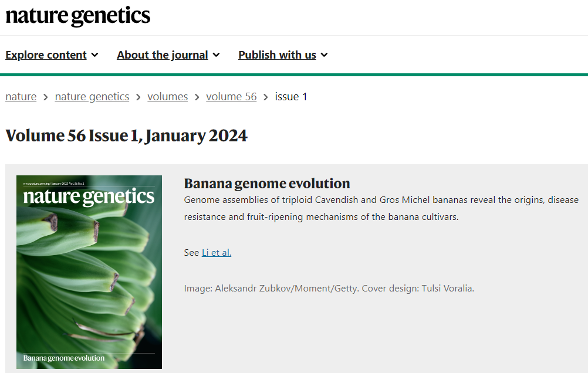Click the Banana genome evolution heading
The height and width of the screenshot is (373, 588).
pyautogui.click(x=267, y=184)
